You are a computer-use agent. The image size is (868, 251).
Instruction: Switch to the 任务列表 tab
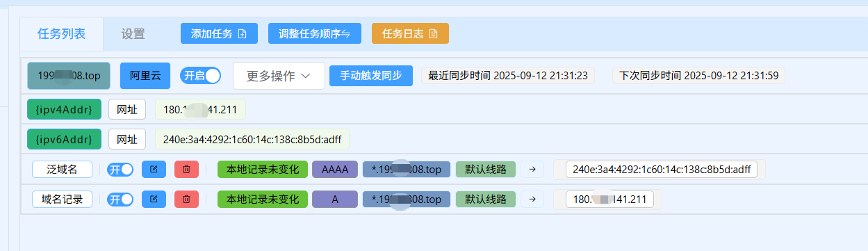pyautogui.click(x=62, y=33)
